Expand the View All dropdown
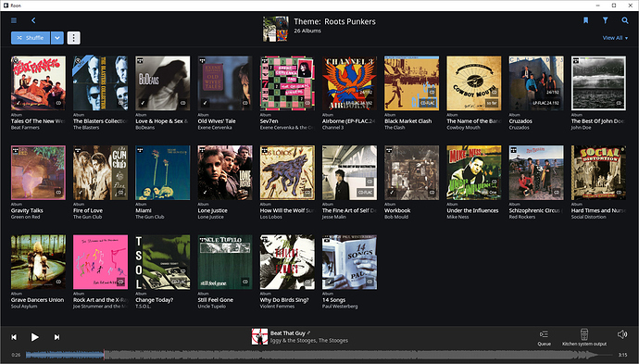639x364 pixels. [x=615, y=38]
